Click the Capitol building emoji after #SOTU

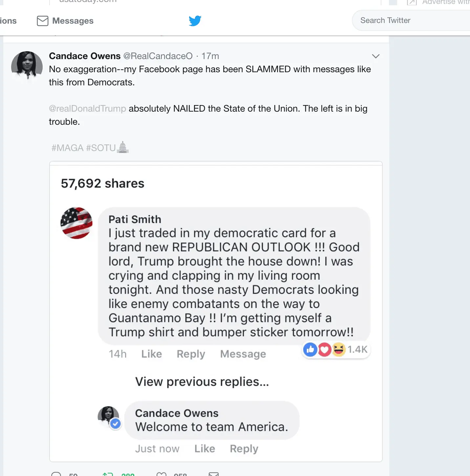coord(123,147)
